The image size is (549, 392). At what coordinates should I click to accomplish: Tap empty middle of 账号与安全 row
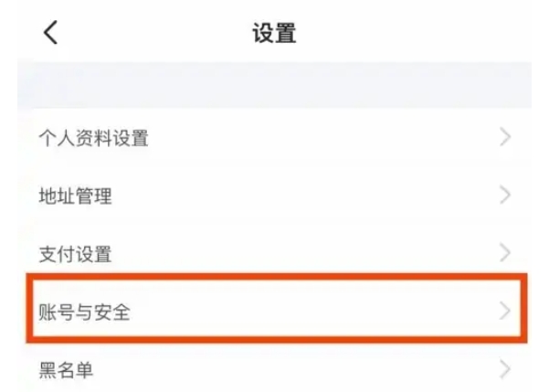(x=311, y=311)
